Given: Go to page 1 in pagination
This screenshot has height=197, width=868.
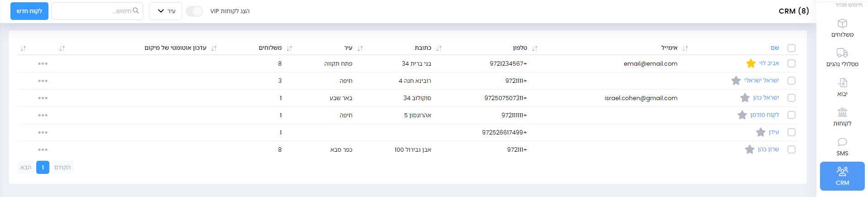Looking at the screenshot, I should pos(43,168).
